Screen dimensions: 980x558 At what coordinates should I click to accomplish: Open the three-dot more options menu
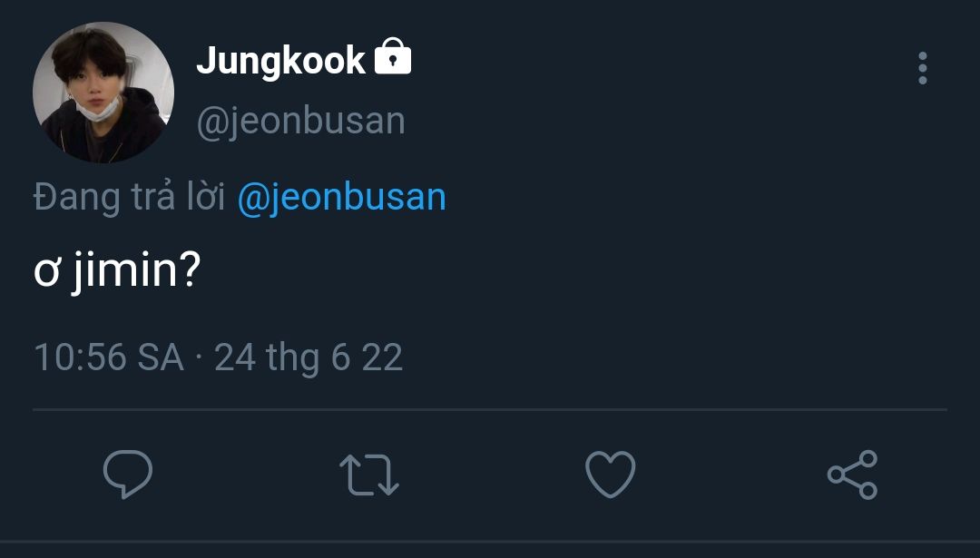(x=922, y=68)
